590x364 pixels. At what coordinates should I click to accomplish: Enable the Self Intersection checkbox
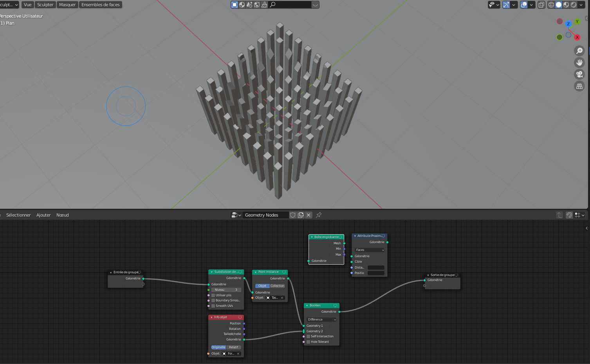coord(308,336)
